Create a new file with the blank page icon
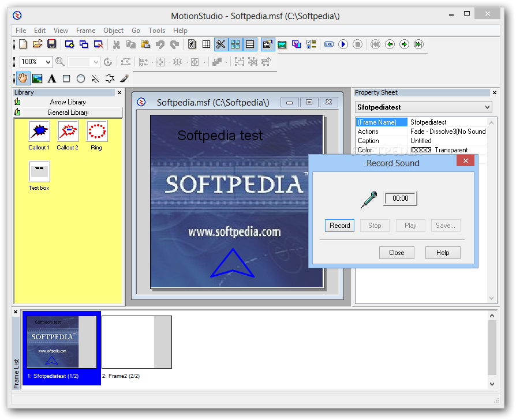Screen dimensions: 516x420 click(23, 44)
